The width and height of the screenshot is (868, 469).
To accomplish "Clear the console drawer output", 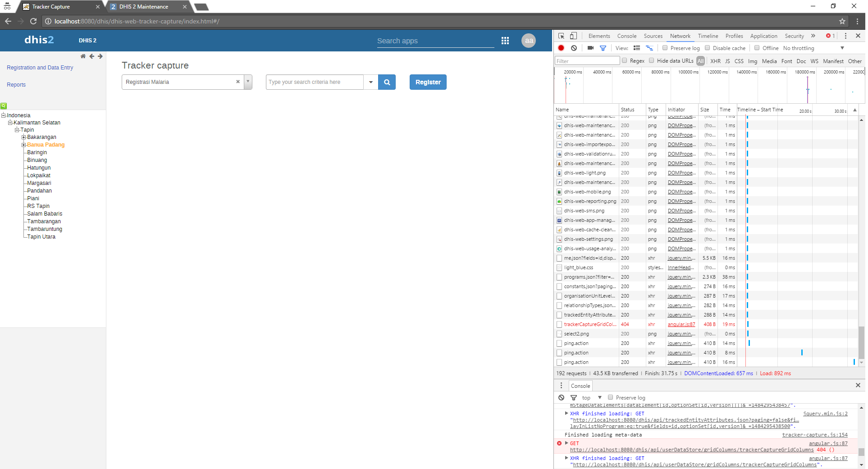I will (x=561, y=397).
